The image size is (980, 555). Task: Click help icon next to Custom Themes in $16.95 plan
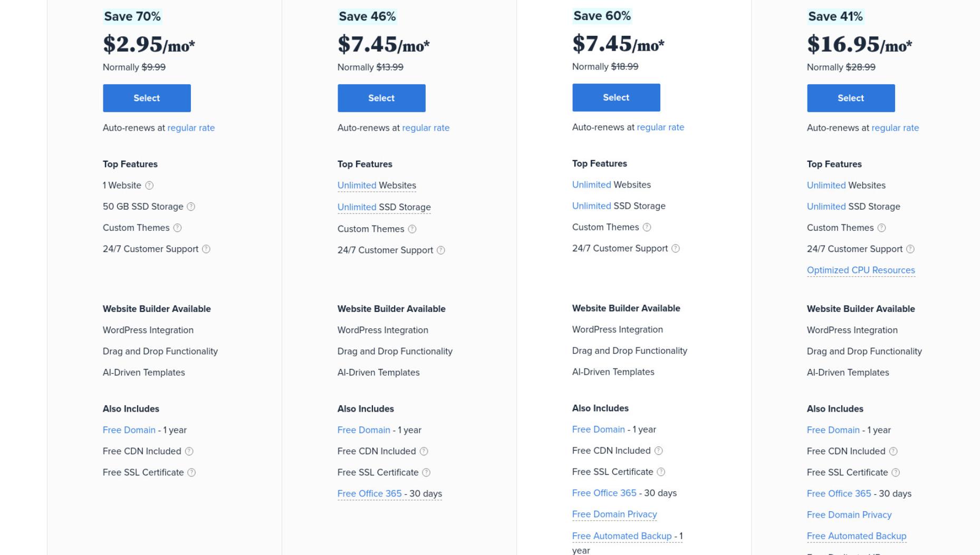point(881,228)
